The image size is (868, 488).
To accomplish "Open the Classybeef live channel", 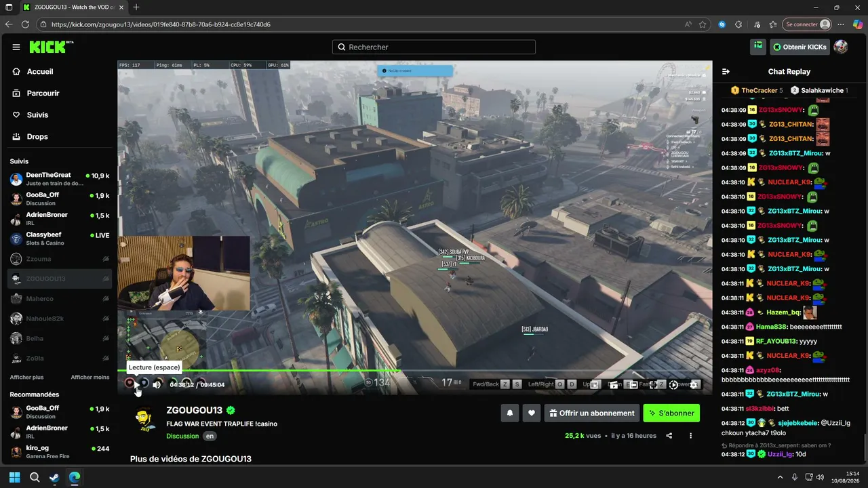I will (x=60, y=239).
